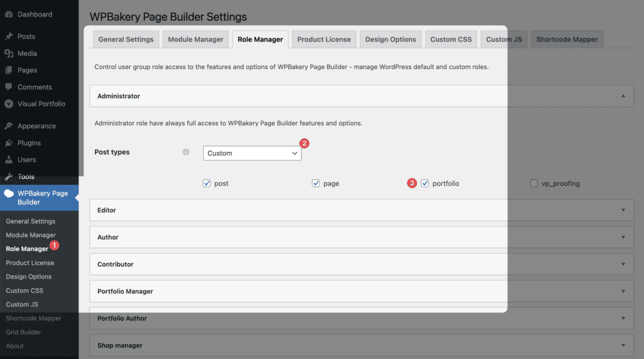Open the Post types Custom dropdown

tap(252, 153)
